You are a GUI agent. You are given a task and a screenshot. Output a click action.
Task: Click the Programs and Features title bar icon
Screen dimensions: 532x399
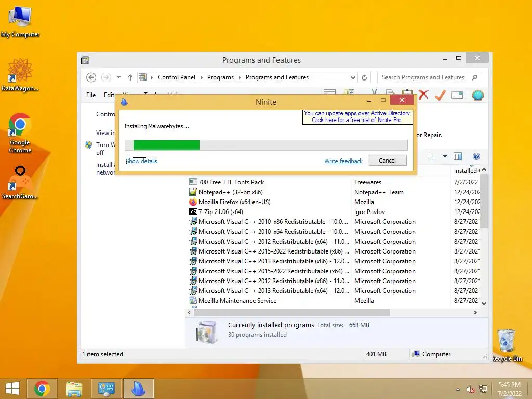tap(85, 60)
